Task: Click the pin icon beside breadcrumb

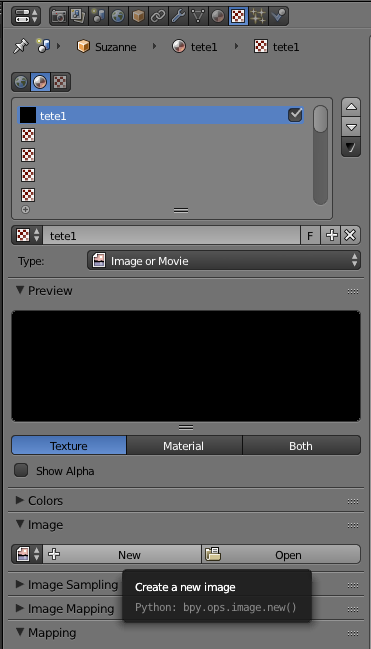Action: tap(20, 47)
